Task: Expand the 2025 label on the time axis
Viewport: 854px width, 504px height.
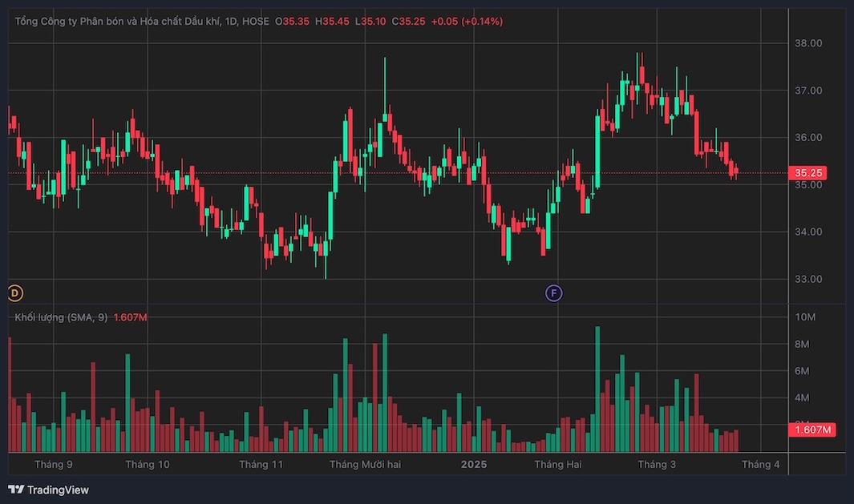Action: pos(473,464)
